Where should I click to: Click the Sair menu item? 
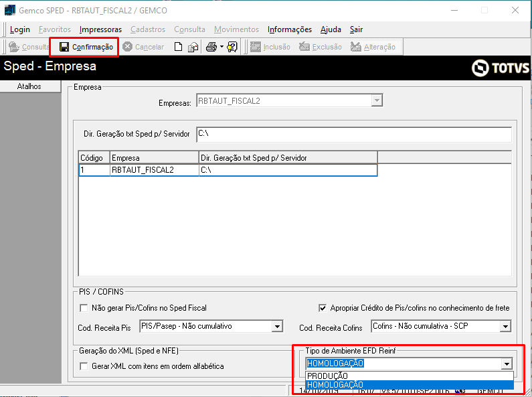point(356,29)
